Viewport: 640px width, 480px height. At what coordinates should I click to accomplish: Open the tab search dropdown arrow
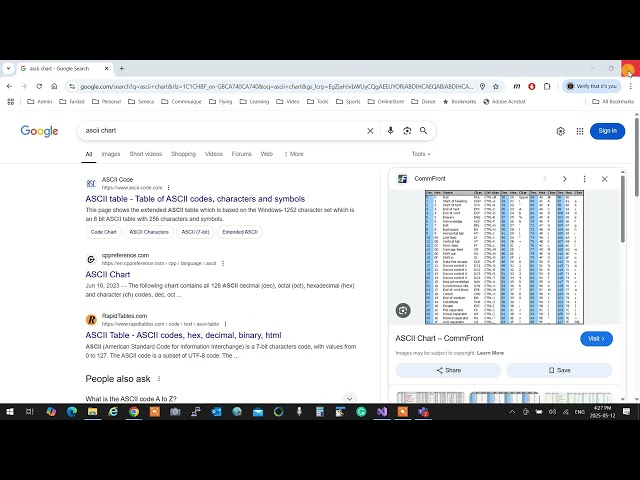tap(9, 69)
